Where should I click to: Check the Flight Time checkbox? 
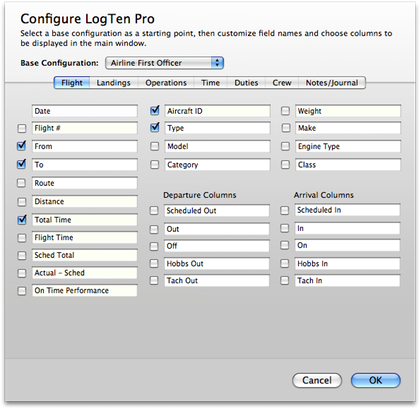pyautogui.click(x=22, y=238)
